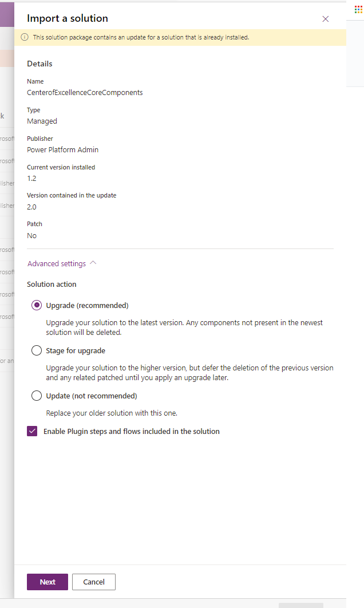Image resolution: width=364 pixels, height=608 pixels.
Task: Click the partially visible button at bottom right
Action: coord(300,605)
